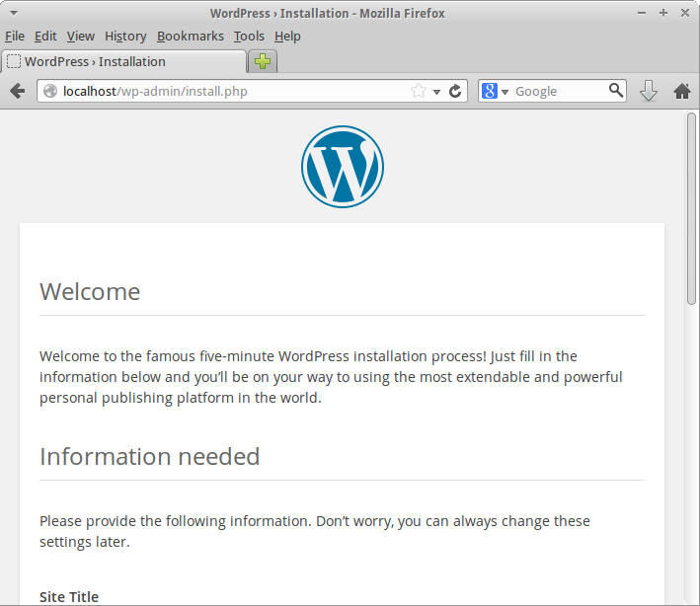Click the Welcome heading
The width and height of the screenshot is (700, 606).
coord(90,292)
